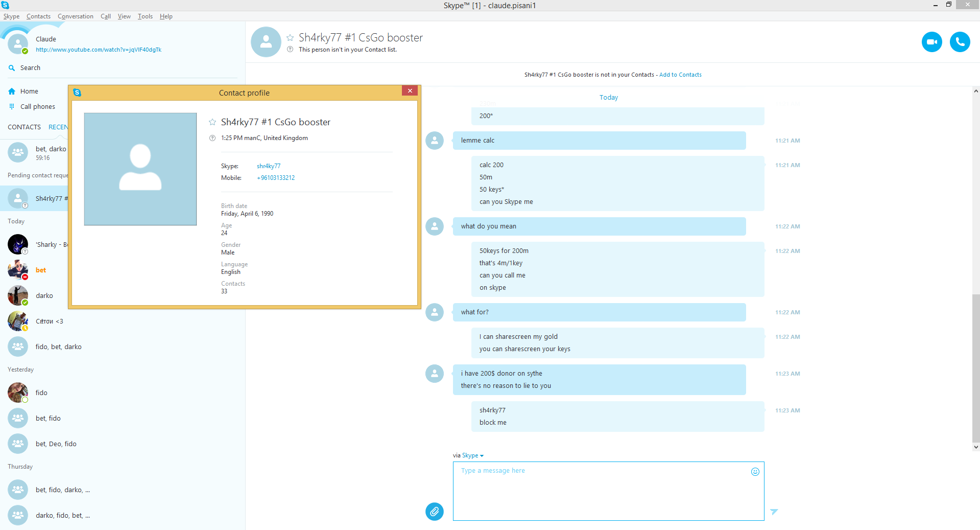
Task: Go to Home in the sidebar
Action: [x=29, y=91]
